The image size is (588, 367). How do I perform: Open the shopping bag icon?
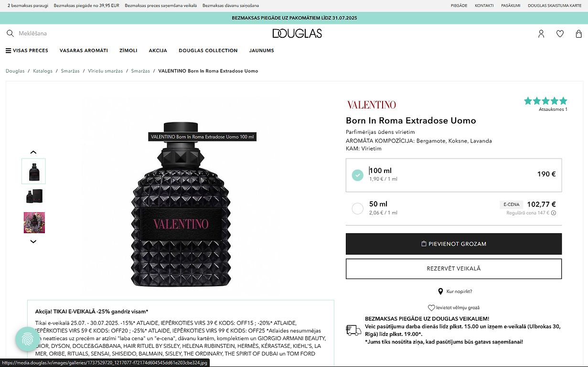coord(578,33)
